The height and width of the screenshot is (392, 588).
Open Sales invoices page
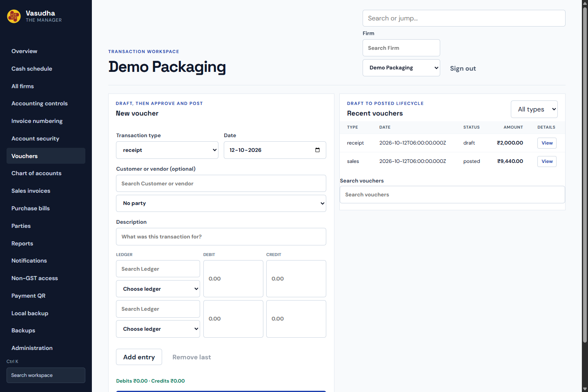click(x=46, y=191)
